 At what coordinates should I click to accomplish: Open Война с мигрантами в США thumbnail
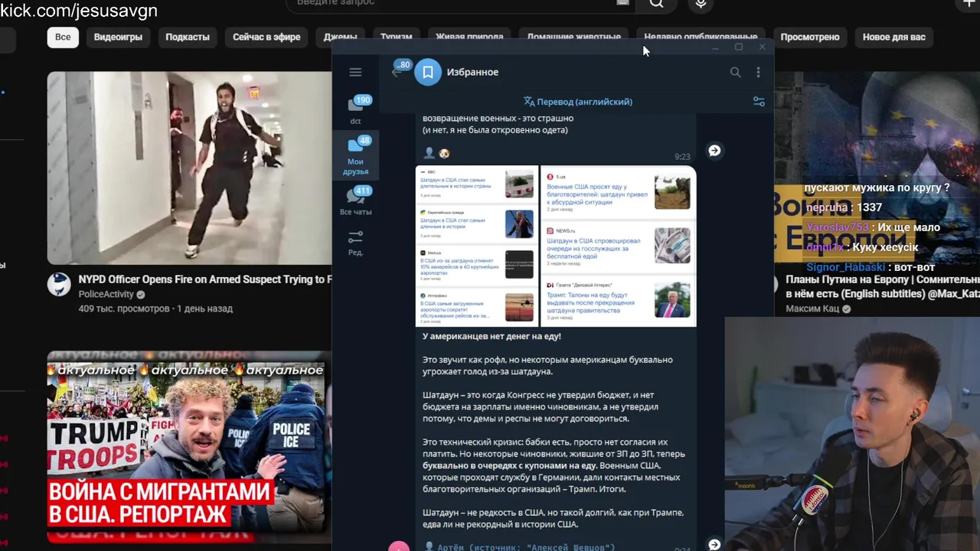tap(189, 447)
